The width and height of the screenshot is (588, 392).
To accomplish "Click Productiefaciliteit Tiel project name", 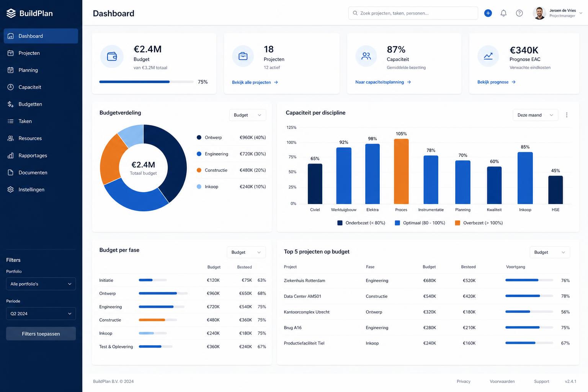I will tap(304, 343).
